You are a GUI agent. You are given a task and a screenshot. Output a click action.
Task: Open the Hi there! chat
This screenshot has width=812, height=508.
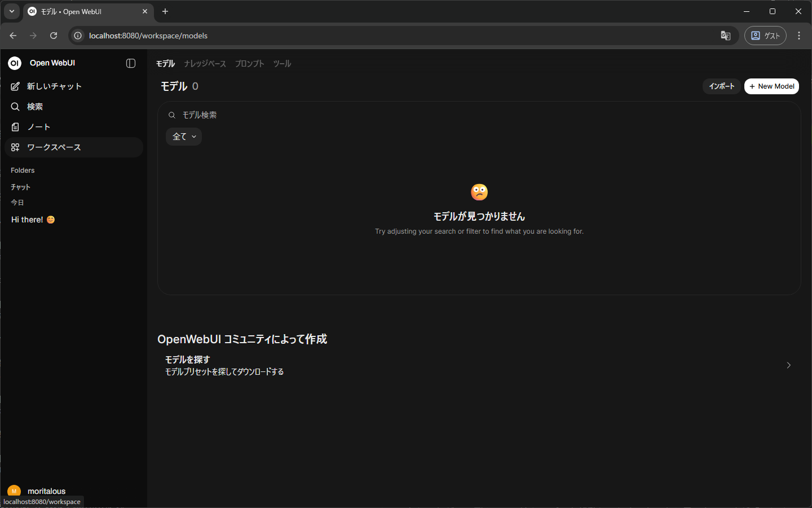pyautogui.click(x=73, y=220)
